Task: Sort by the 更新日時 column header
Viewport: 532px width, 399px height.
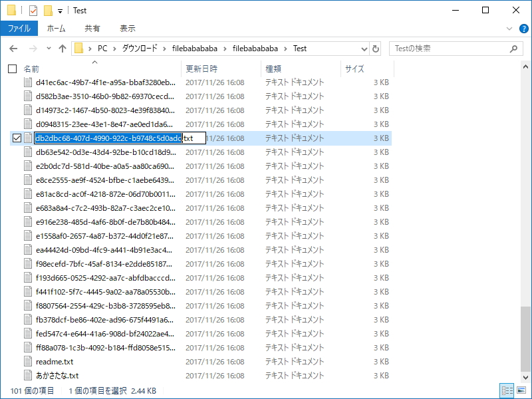Action: click(201, 69)
